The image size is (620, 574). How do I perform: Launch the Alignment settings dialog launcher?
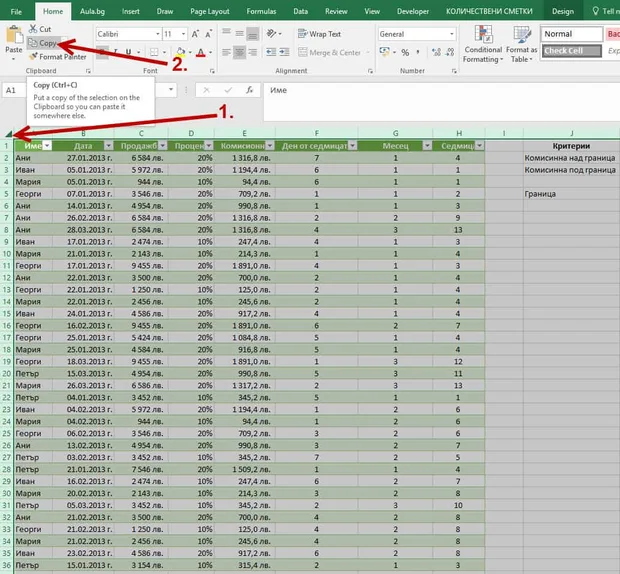pos(370,71)
